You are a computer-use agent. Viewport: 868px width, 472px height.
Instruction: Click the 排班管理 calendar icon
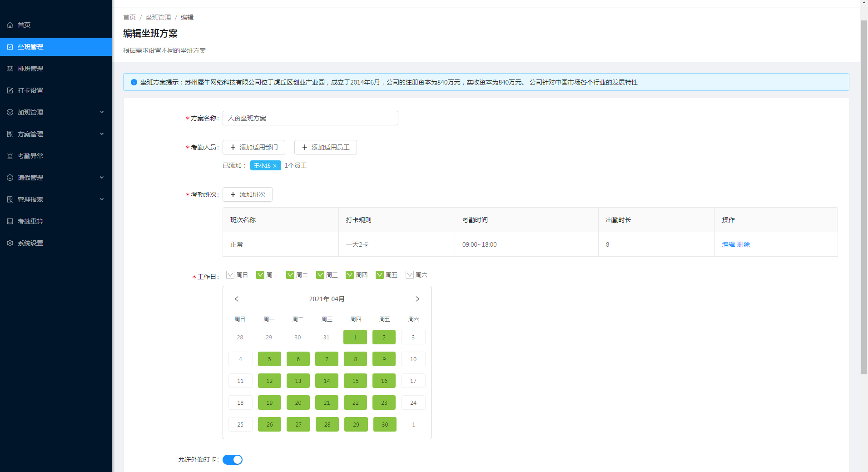pos(10,69)
